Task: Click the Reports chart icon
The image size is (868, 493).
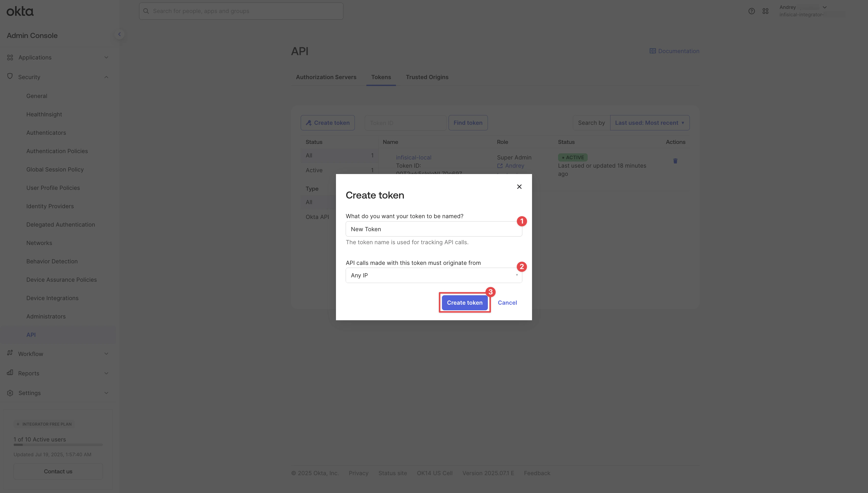Action: (x=10, y=373)
